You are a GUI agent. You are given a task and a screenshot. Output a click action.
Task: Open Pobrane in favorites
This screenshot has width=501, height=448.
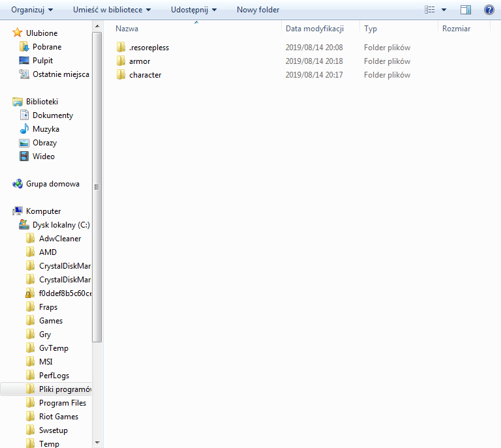click(47, 47)
